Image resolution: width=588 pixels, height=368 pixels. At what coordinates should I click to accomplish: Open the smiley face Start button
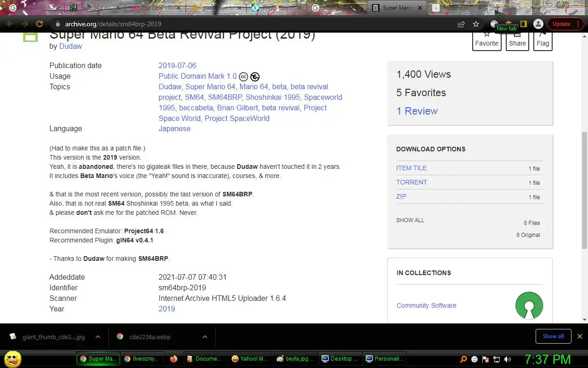coord(12,359)
